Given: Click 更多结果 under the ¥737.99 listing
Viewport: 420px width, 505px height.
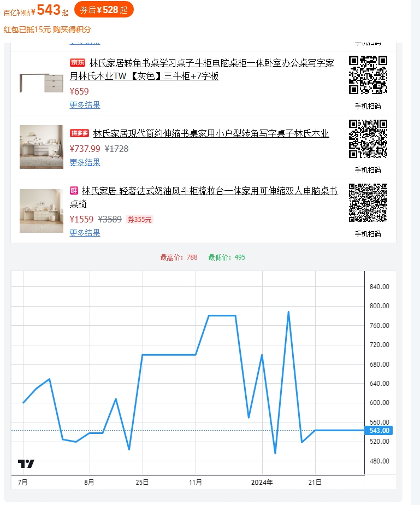Looking at the screenshot, I should click(x=85, y=162).
